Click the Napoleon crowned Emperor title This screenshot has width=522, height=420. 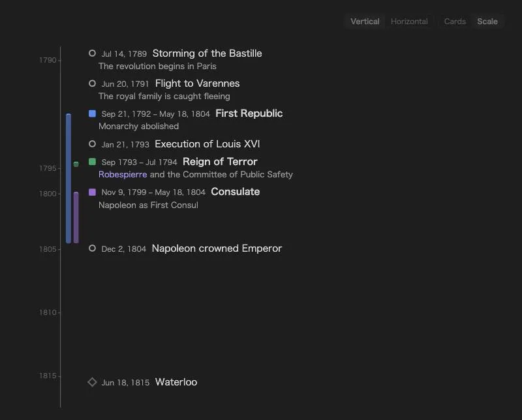click(217, 248)
